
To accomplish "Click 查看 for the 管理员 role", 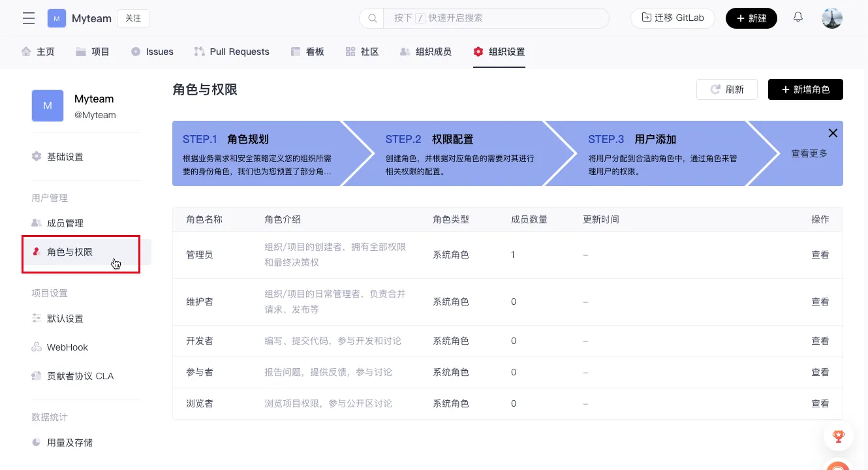I will (820, 255).
